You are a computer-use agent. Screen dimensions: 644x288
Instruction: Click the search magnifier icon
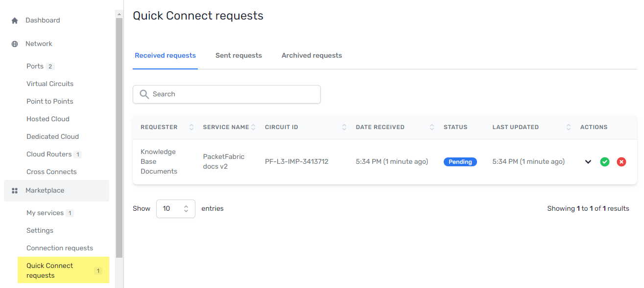[144, 94]
